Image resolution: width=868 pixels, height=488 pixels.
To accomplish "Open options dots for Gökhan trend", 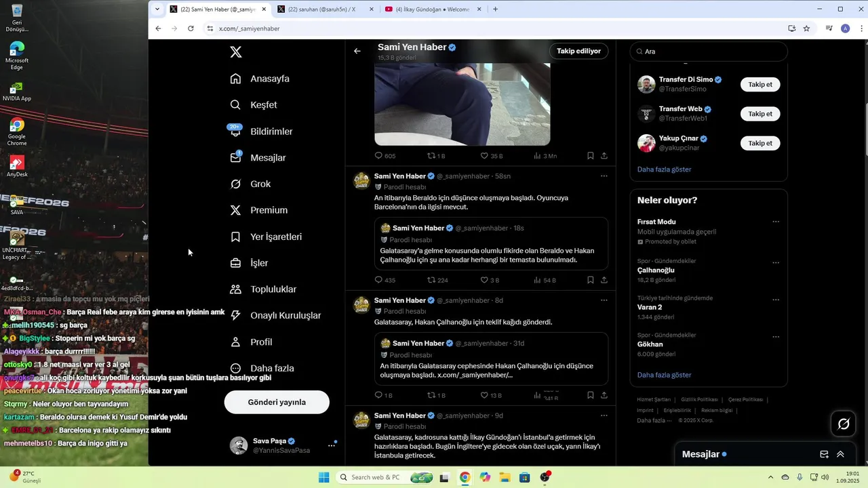I will click(776, 335).
